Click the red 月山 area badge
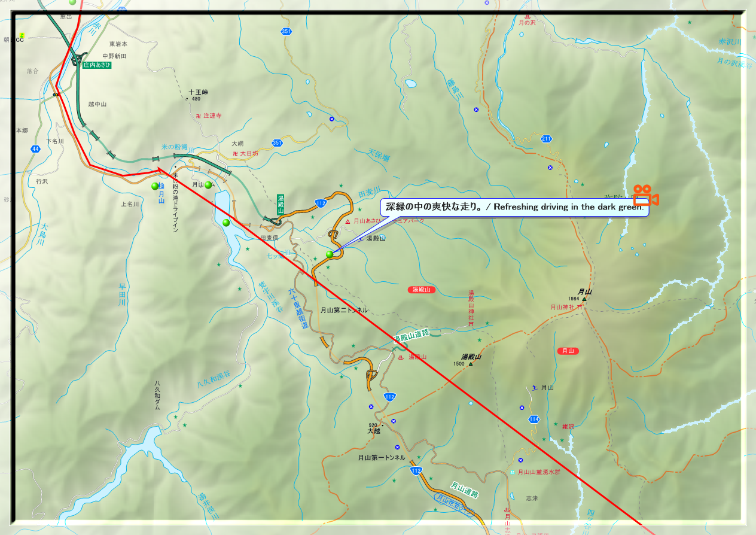The image size is (756, 535). point(568,351)
